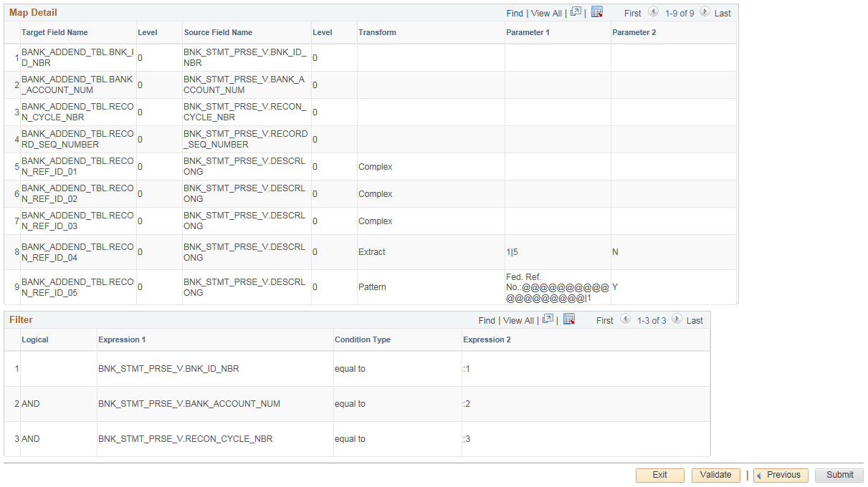Select BANK_ADDEND_TBL.BANK_ACCOUNT_NUM target field cell
This screenshot has width=868, height=487.
pyautogui.click(x=77, y=85)
